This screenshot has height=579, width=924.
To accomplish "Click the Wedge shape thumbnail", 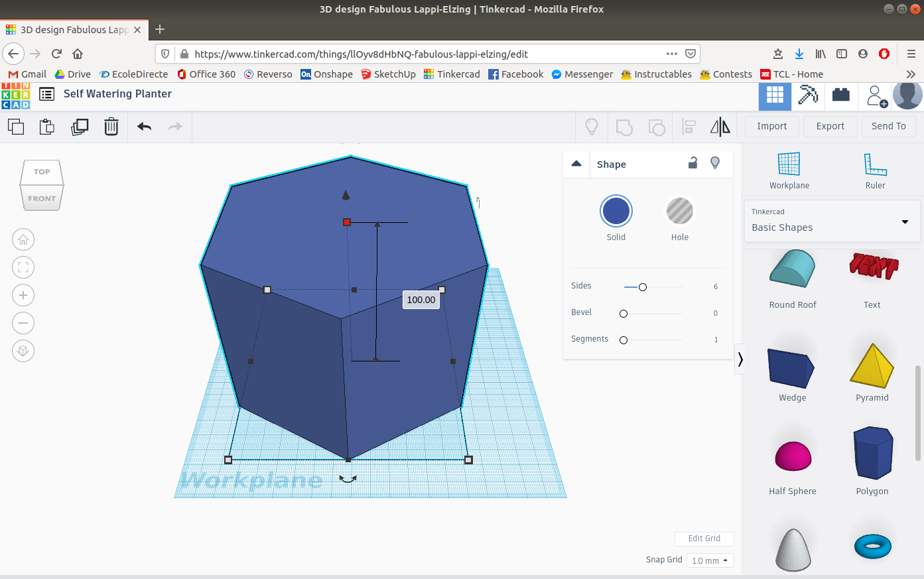I will pos(791,368).
